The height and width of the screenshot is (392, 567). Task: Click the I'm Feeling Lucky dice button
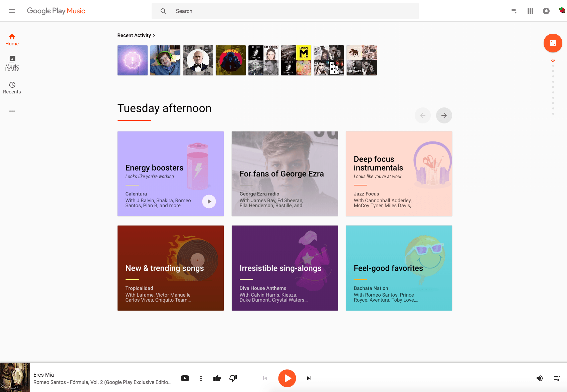click(553, 43)
